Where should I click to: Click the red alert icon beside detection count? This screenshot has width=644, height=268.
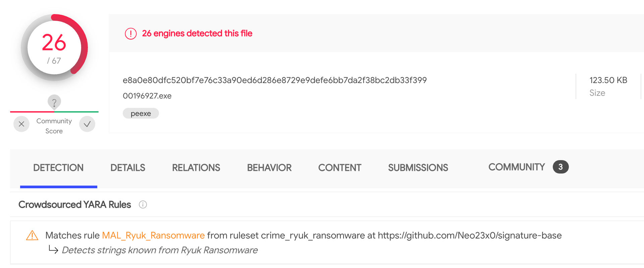(131, 33)
